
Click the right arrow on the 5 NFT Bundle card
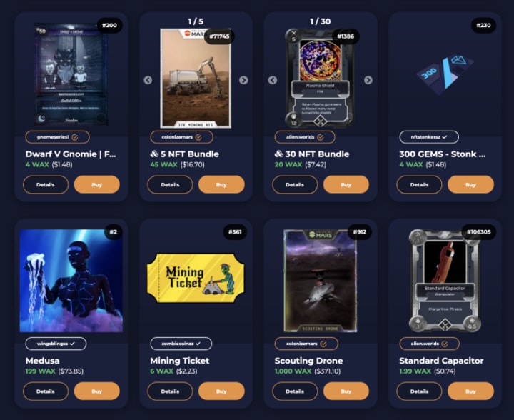point(243,80)
